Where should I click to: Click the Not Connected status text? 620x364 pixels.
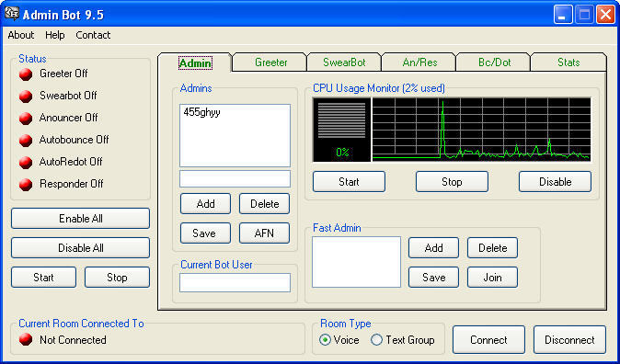[x=73, y=340]
